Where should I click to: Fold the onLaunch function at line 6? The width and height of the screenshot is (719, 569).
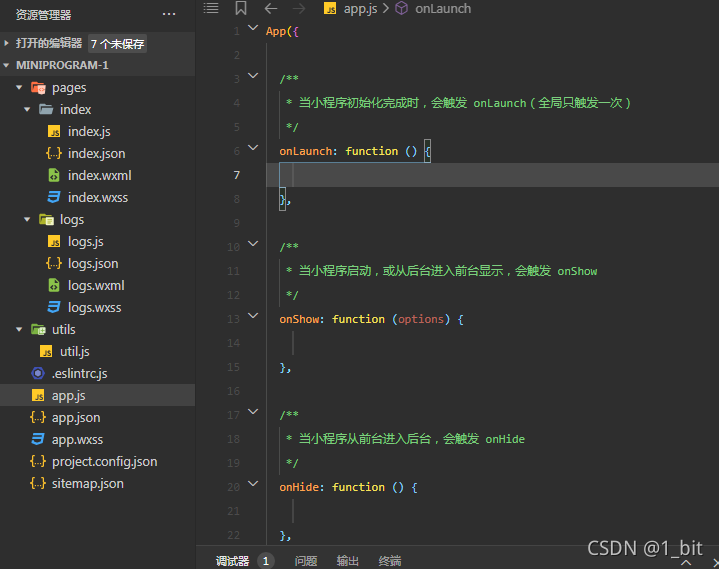pyautogui.click(x=253, y=148)
